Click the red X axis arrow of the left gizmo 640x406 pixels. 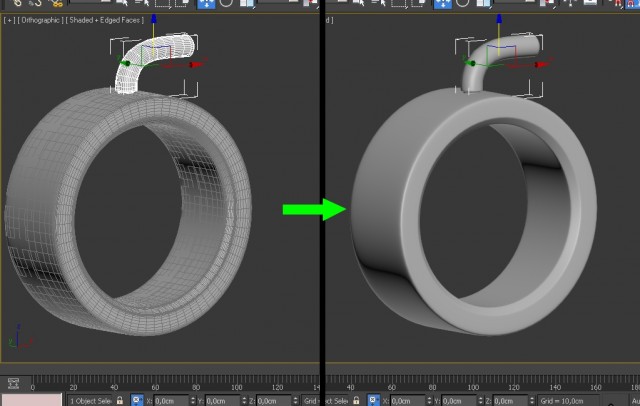pyautogui.click(x=197, y=64)
